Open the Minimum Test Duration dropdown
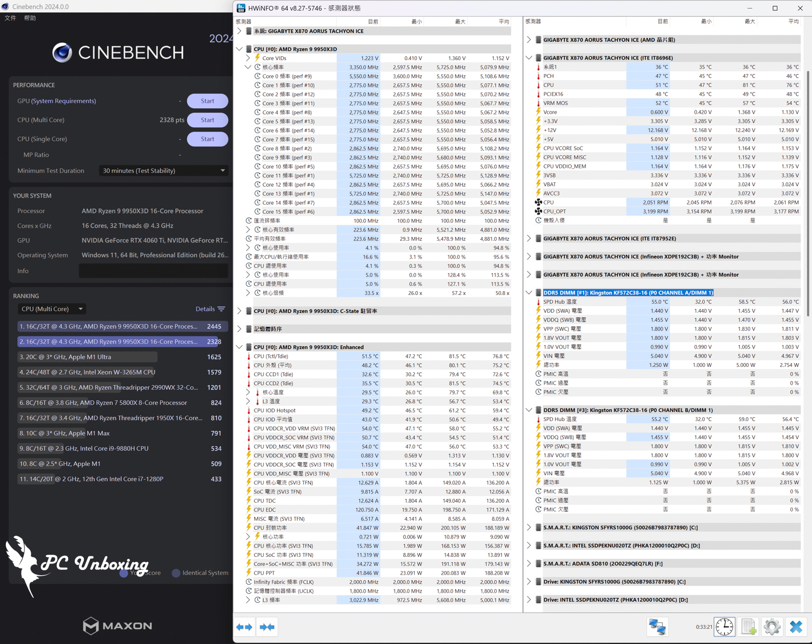The height and width of the screenshot is (644, 812). click(x=163, y=170)
